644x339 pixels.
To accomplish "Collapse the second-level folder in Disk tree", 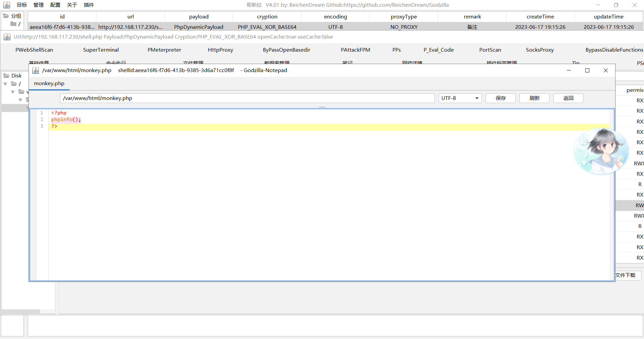I will 13,92.
